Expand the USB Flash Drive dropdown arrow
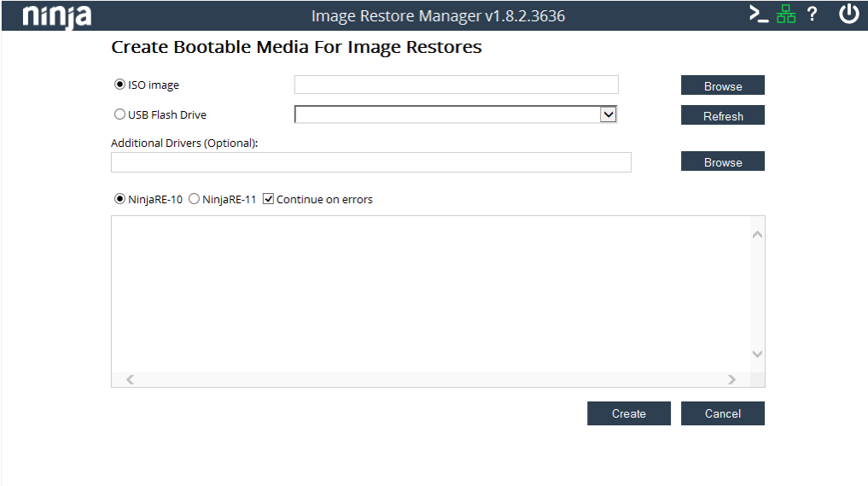 (x=609, y=114)
